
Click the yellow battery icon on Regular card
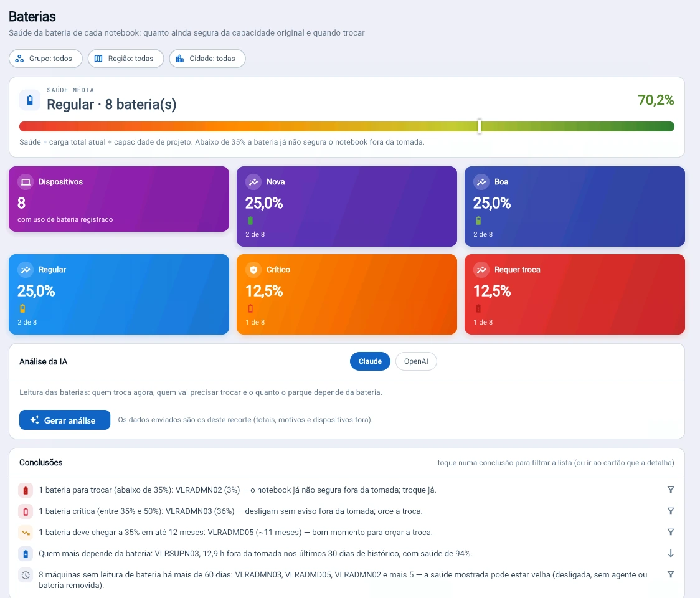pyautogui.click(x=22, y=308)
